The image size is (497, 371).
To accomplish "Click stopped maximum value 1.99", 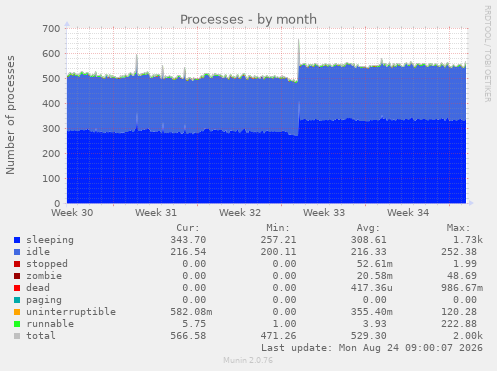I will tap(465, 264).
